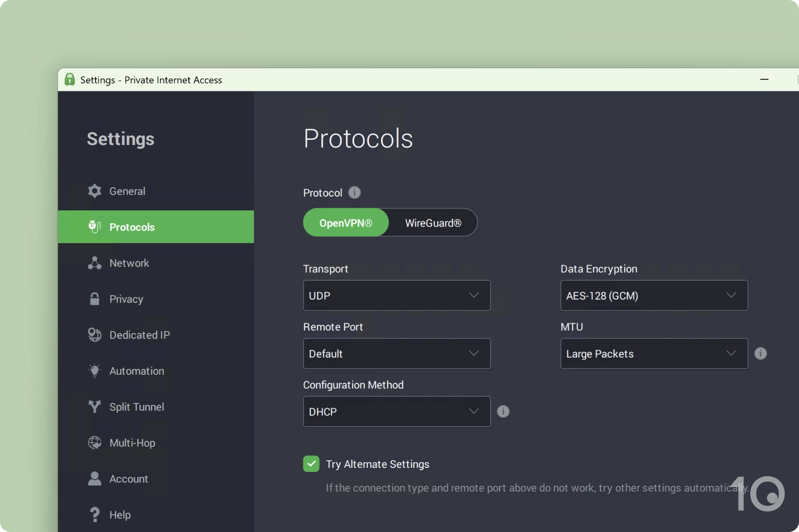Select the Protocols plug icon
The height and width of the screenshot is (532, 799).
click(x=95, y=227)
